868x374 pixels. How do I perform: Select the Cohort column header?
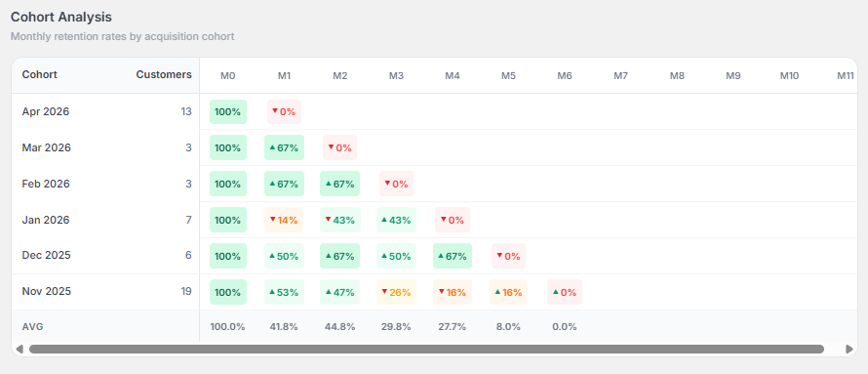39,75
